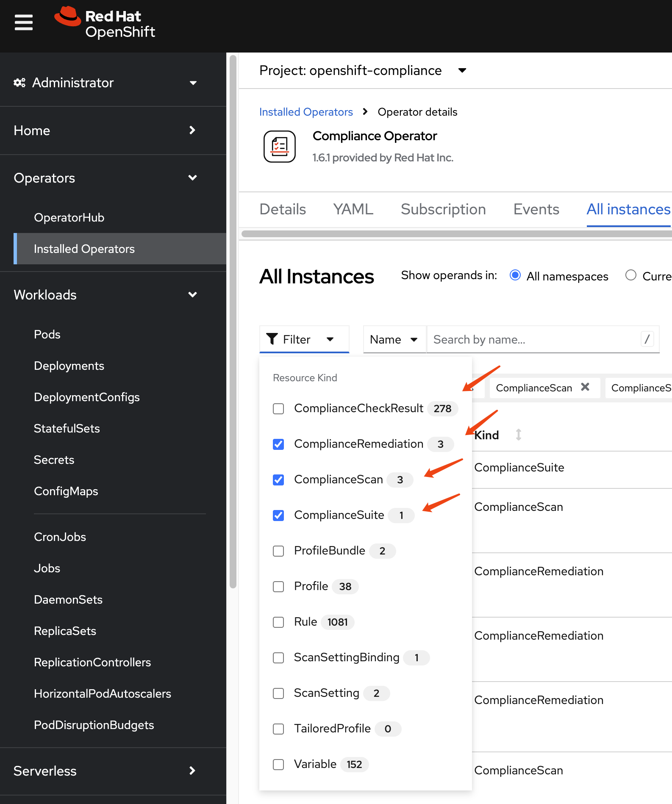Enable the ProfileBundle filter checkbox

point(278,551)
